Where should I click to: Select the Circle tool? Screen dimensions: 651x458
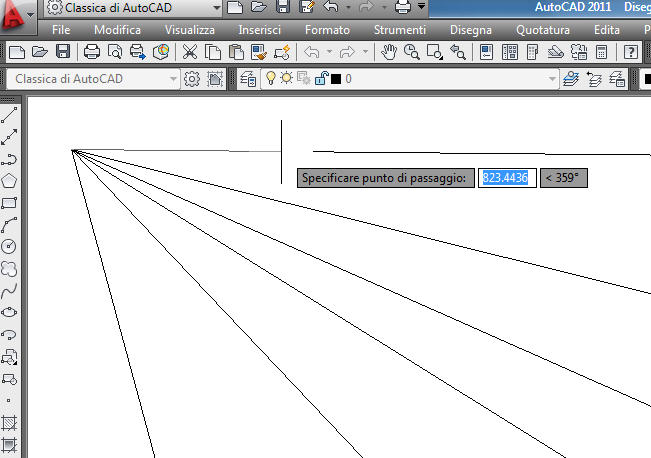(9, 247)
